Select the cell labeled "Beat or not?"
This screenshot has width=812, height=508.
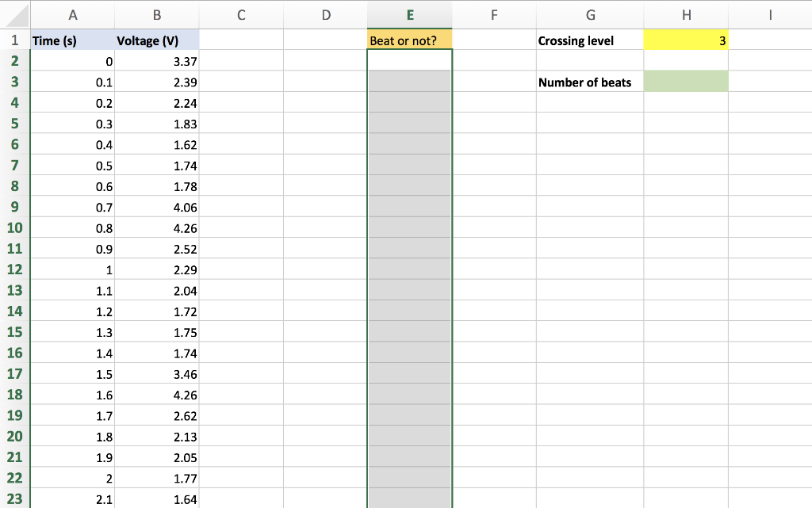pyautogui.click(x=409, y=40)
